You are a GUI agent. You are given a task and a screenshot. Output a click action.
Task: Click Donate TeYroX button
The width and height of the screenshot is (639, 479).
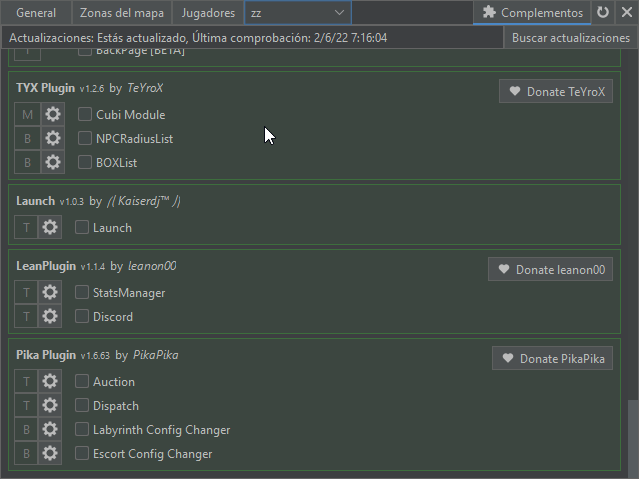point(556,92)
